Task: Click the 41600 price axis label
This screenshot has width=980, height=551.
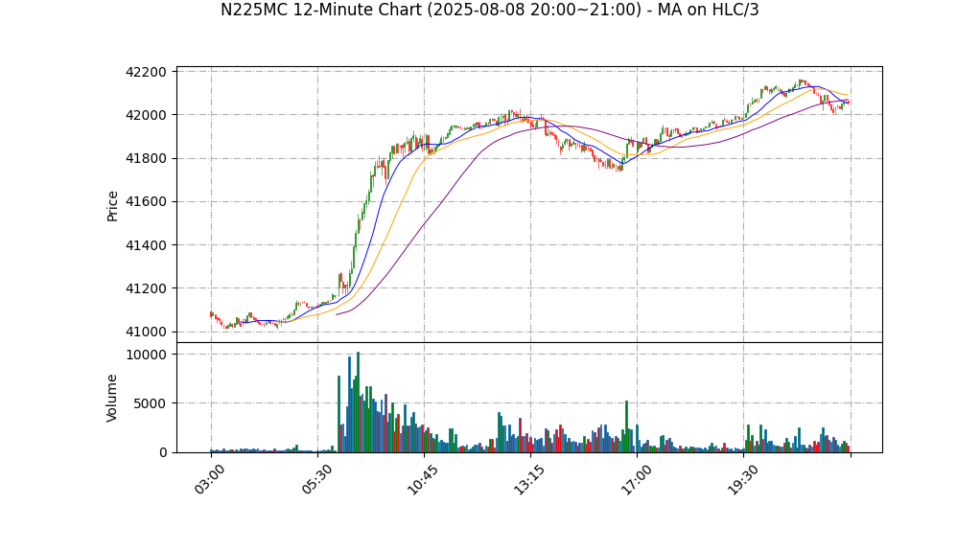Action: click(147, 202)
